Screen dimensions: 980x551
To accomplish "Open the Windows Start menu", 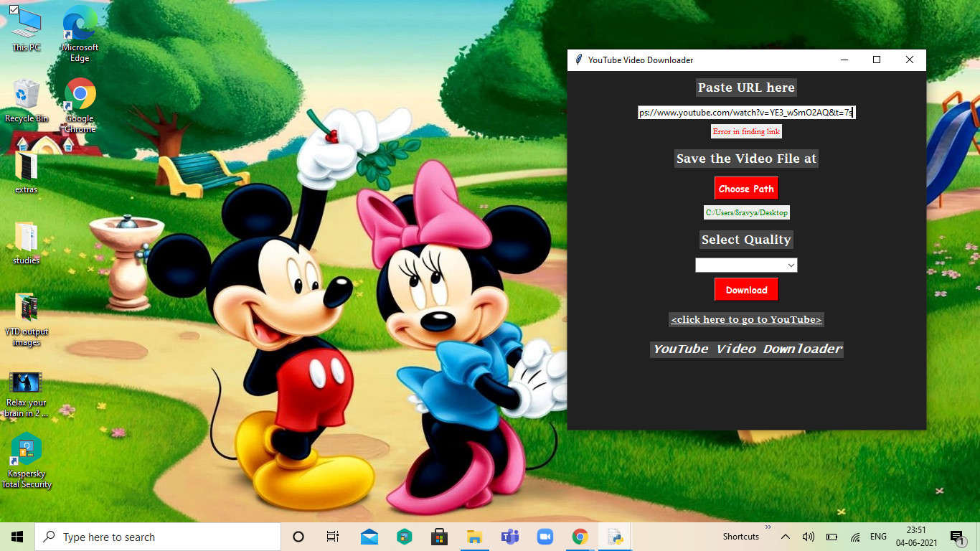I will pos(16,536).
